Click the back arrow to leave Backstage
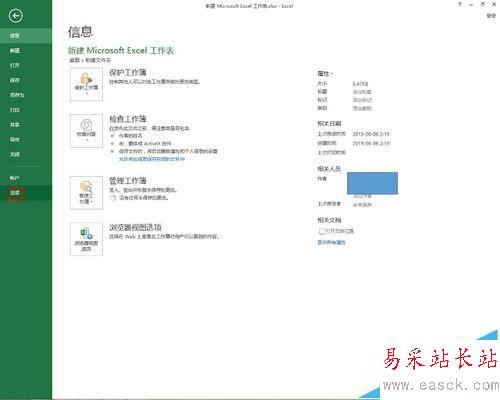The height and width of the screenshot is (400, 500). (15, 16)
